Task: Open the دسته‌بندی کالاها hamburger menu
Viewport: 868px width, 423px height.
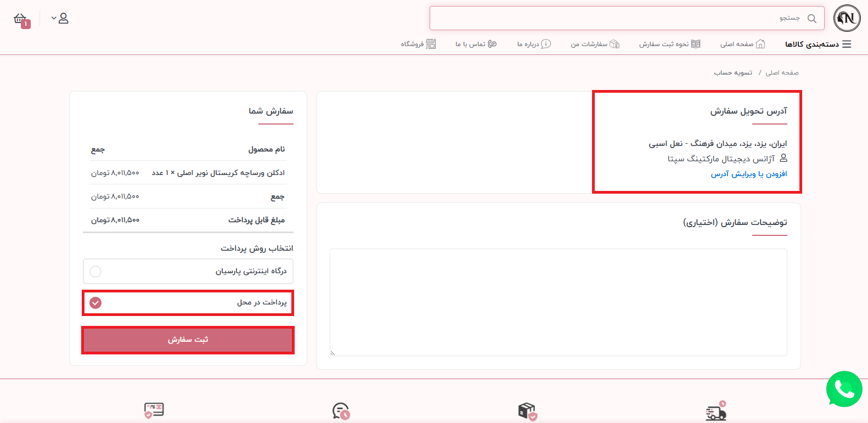Action: tap(847, 44)
